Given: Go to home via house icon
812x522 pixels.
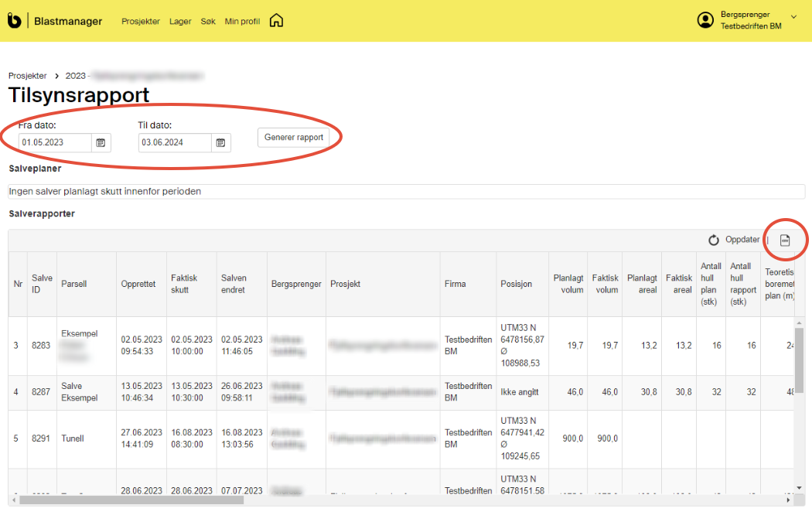Looking at the screenshot, I should click(277, 21).
